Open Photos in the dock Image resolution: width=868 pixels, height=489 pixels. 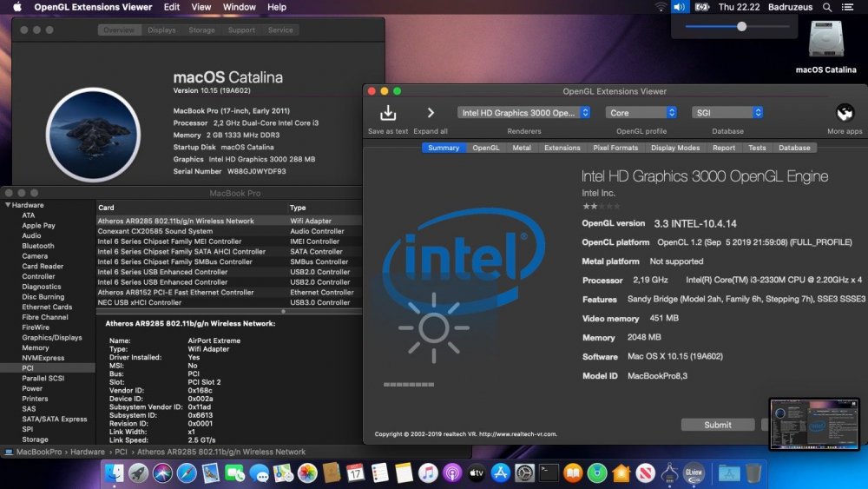[307, 473]
